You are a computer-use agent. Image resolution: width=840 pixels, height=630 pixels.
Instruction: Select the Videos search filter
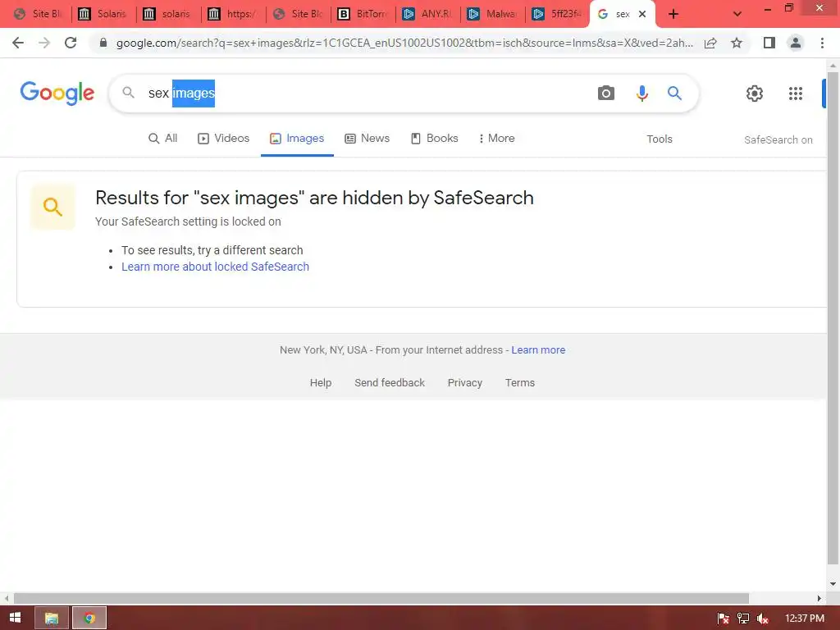[x=223, y=138]
